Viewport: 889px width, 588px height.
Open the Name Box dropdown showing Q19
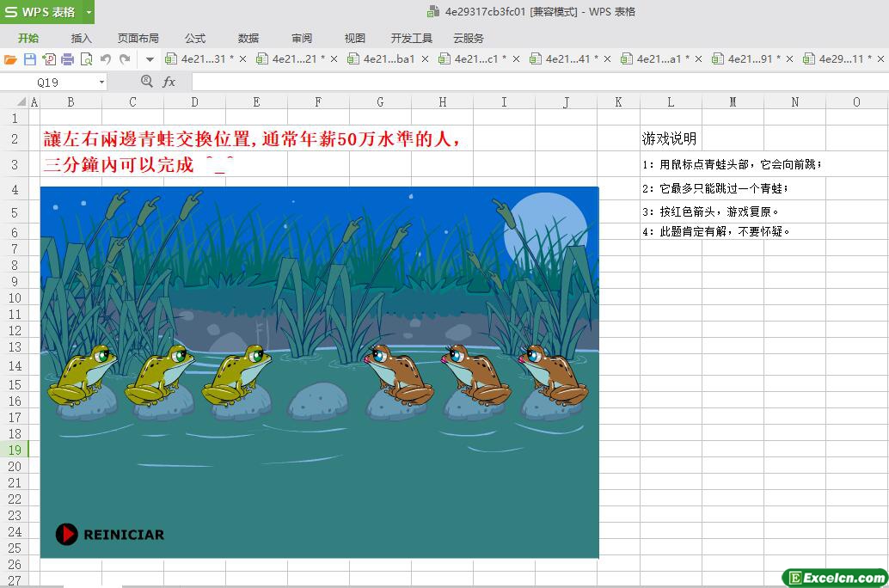coord(101,83)
